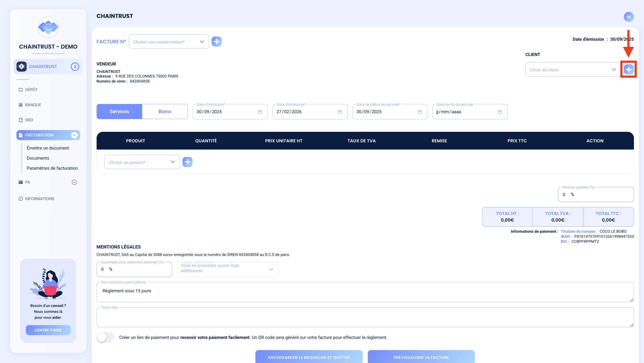Click the TAUX DE TVA column header
Screen dimensions: 644x363
pos(361,141)
